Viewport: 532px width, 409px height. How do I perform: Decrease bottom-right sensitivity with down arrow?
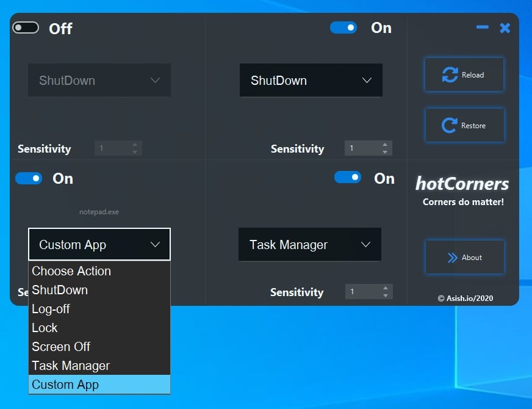pos(386,295)
